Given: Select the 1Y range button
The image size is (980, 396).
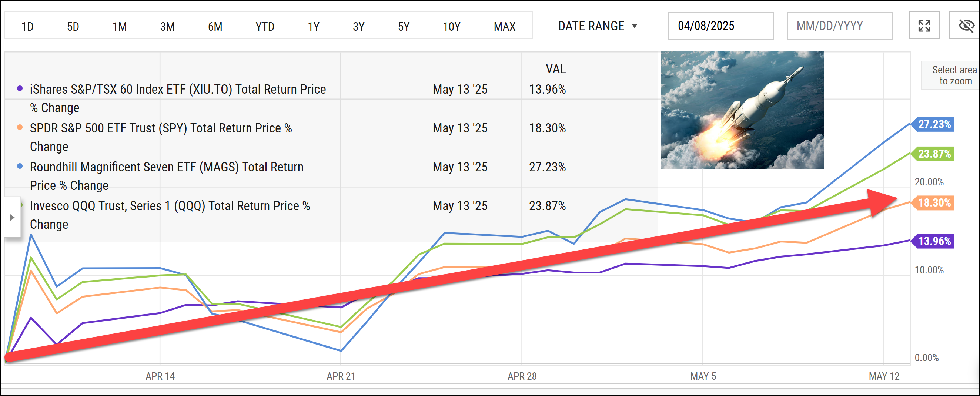Looking at the screenshot, I should click(314, 26).
